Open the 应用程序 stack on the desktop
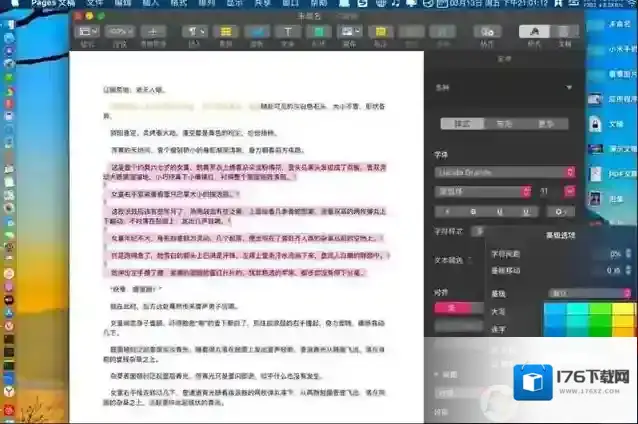638x424 pixels. tap(612, 99)
